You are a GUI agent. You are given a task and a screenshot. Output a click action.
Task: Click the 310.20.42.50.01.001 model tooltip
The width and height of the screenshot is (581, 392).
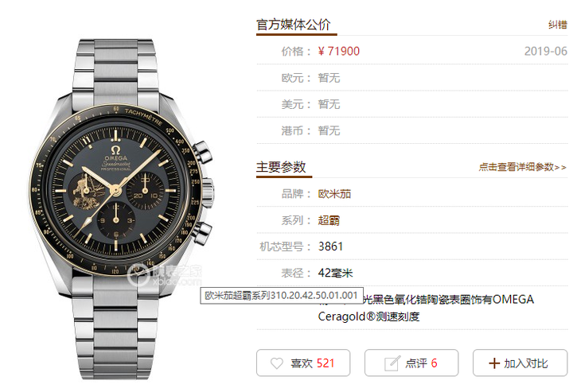coord(281,295)
